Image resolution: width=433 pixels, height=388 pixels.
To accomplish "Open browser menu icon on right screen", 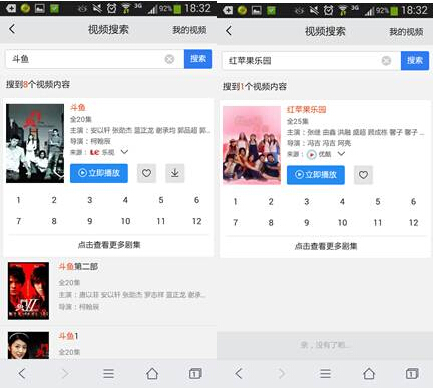I will 325,374.
